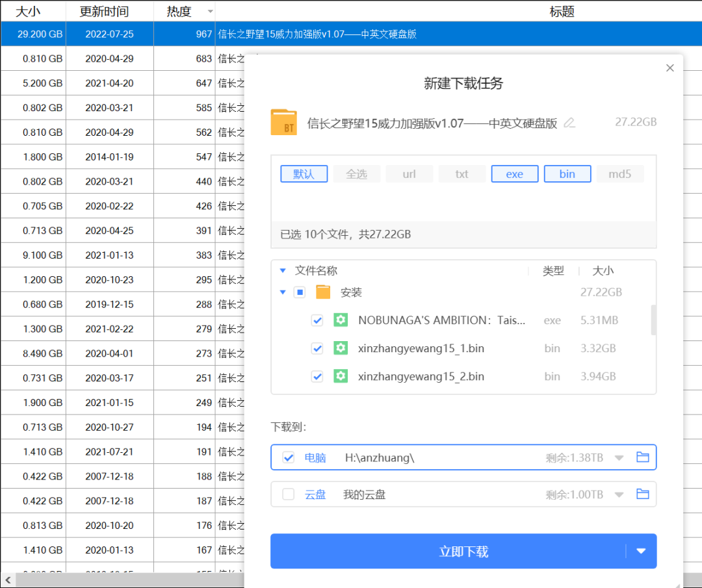Screen dimensions: 702x588
Task: Select the 全选 file filter
Action: (x=357, y=173)
